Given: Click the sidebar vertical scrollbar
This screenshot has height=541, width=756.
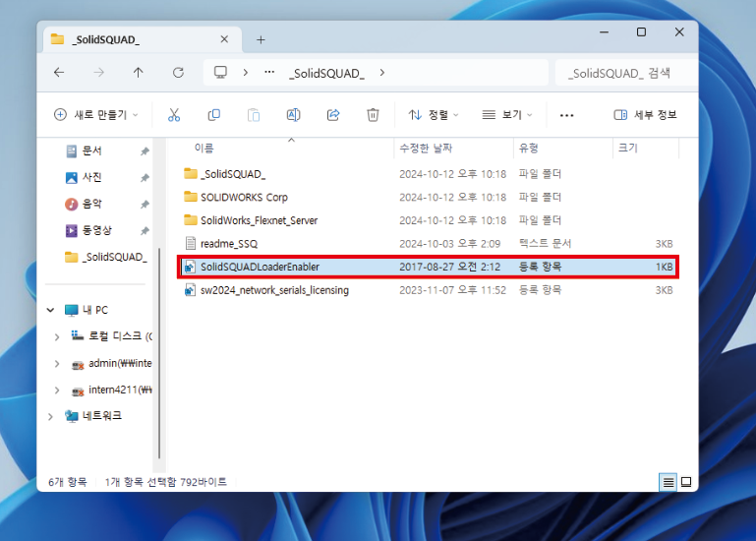Looking at the screenshot, I should click(158, 353).
